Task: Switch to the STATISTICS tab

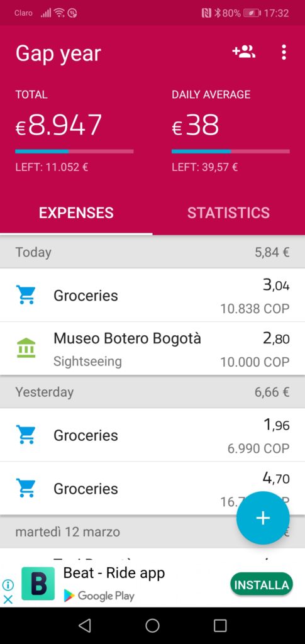Action: pos(229,213)
